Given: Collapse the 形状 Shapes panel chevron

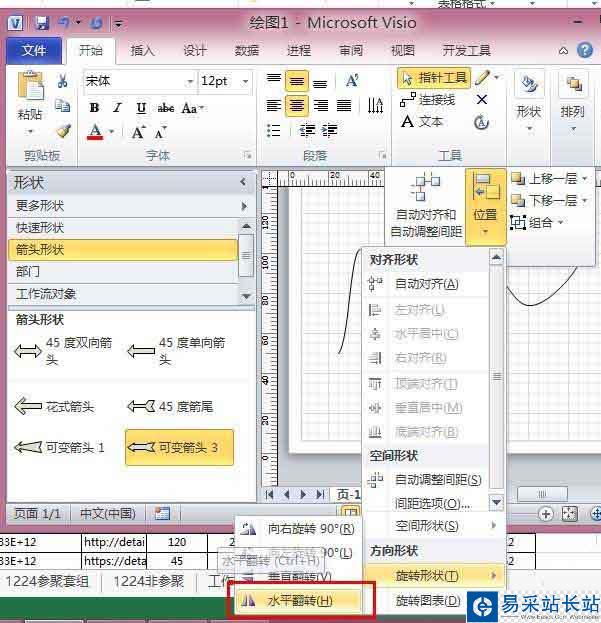Looking at the screenshot, I should click(x=243, y=182).
